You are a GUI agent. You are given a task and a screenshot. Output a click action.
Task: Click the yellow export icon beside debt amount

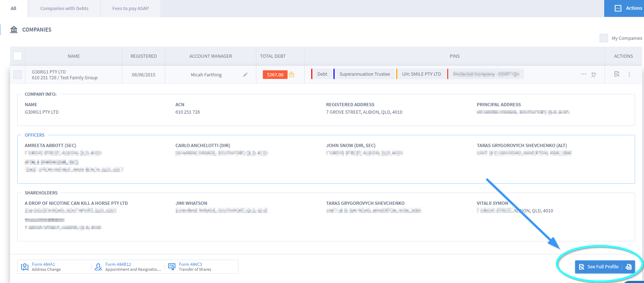click(292, 74)
